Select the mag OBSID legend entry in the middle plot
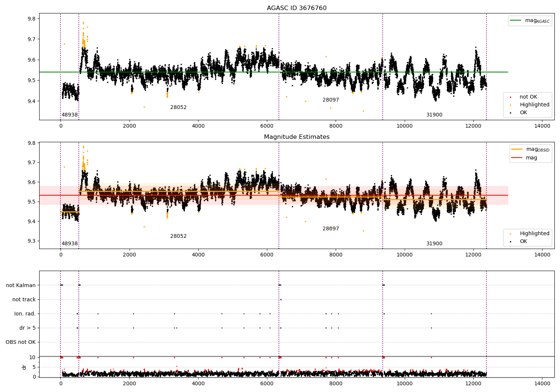The height and width of the screenshot is (392, 560). [x=530, y=149]
